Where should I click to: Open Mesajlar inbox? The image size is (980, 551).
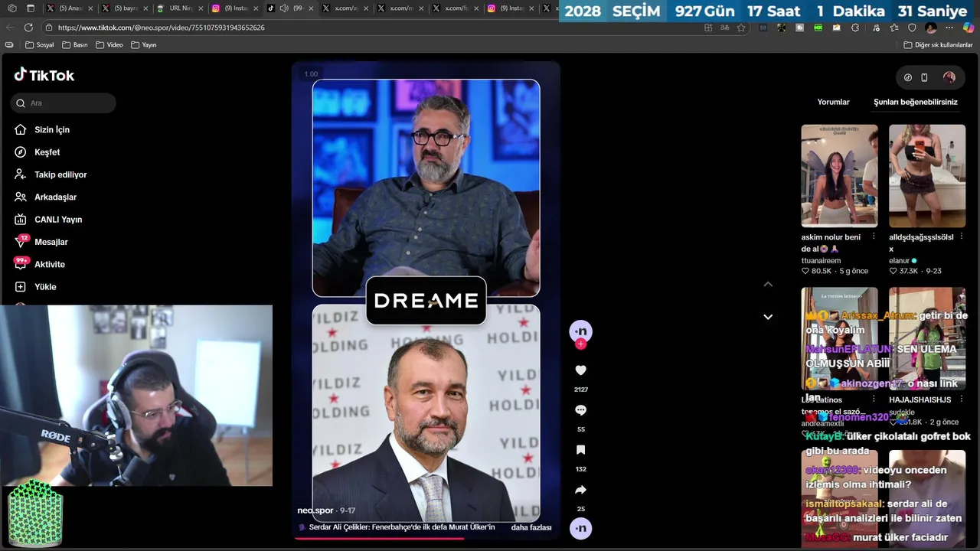tap(51, 242)
